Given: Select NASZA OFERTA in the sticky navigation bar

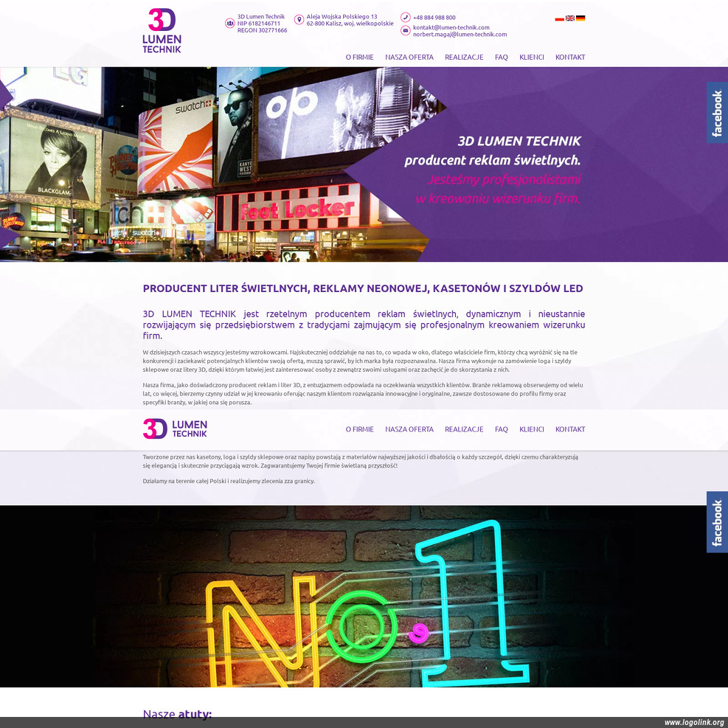Looking at the screenshot, I should coord(409,429).
